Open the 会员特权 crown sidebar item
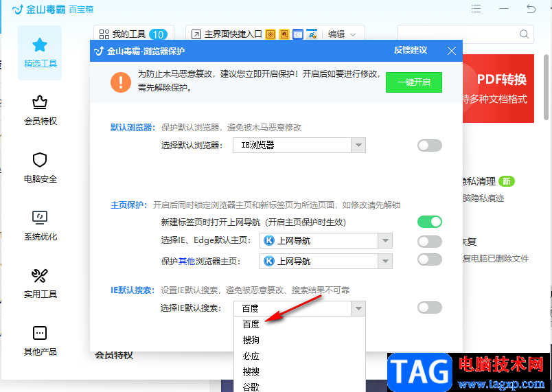This screenshot has width=552, height=392. 40,111
